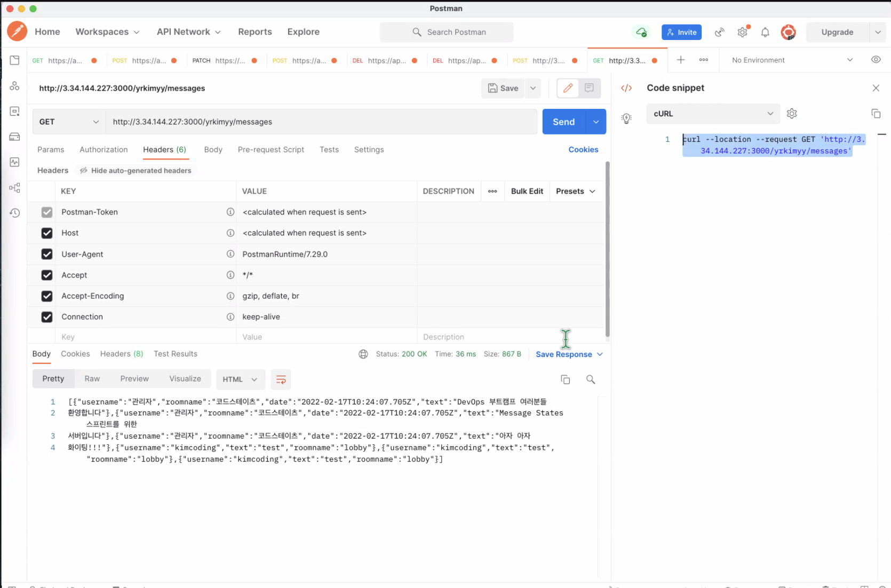This screenshot has height=588, width=891.
Task: Open the Presets dropdown
Action: (x=575, y=191)
